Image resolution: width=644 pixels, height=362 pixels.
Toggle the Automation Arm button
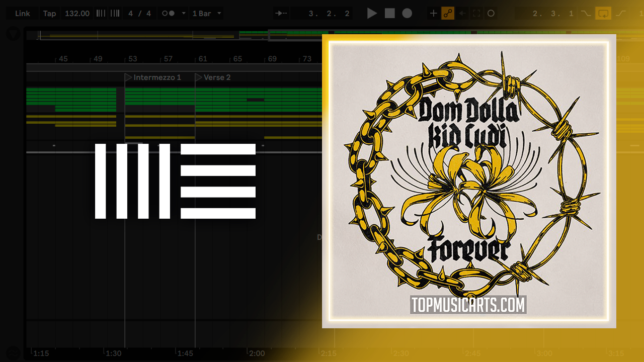(448, 14)
